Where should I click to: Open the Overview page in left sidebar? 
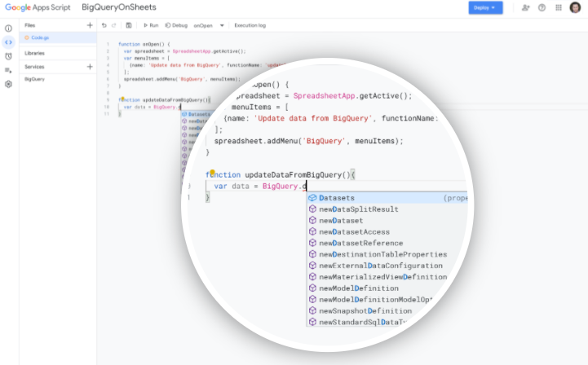pos(8,29)
